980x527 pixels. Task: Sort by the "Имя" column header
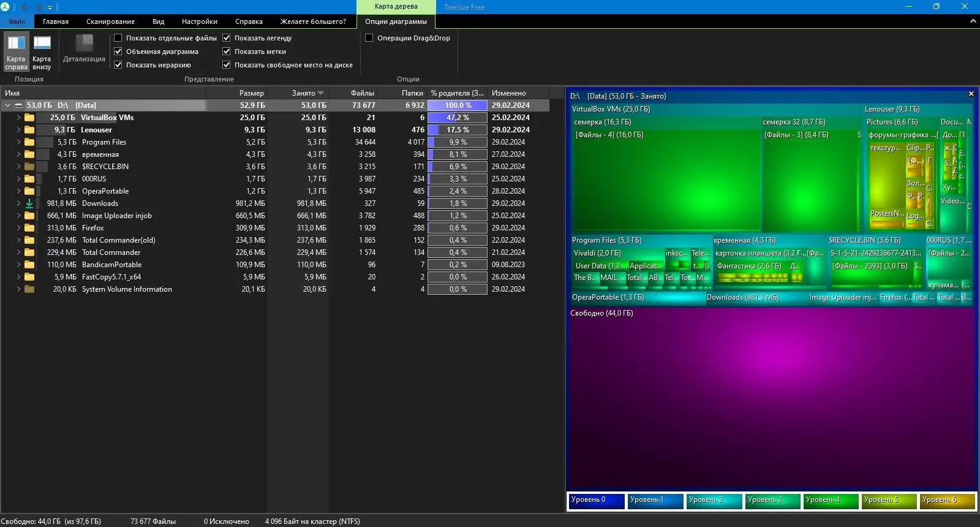coord(103,93)
